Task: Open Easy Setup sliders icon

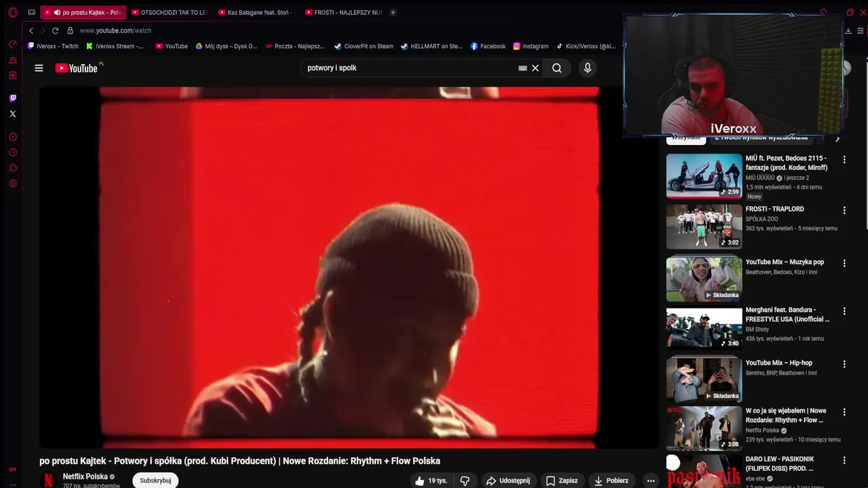Action: (861, 30)
